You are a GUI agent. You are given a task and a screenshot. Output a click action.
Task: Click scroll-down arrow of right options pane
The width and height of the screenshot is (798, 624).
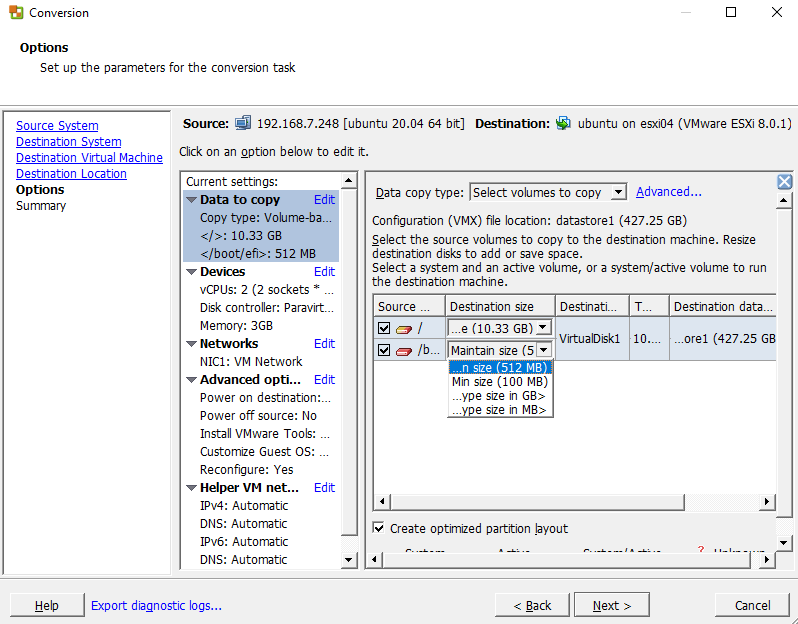tap(783, 543)
